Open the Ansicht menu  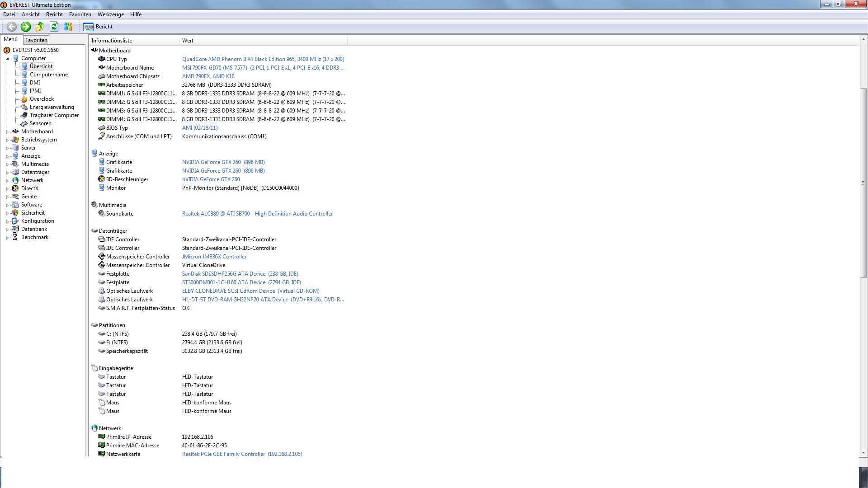pyautogui.click(x=31, y=14)
